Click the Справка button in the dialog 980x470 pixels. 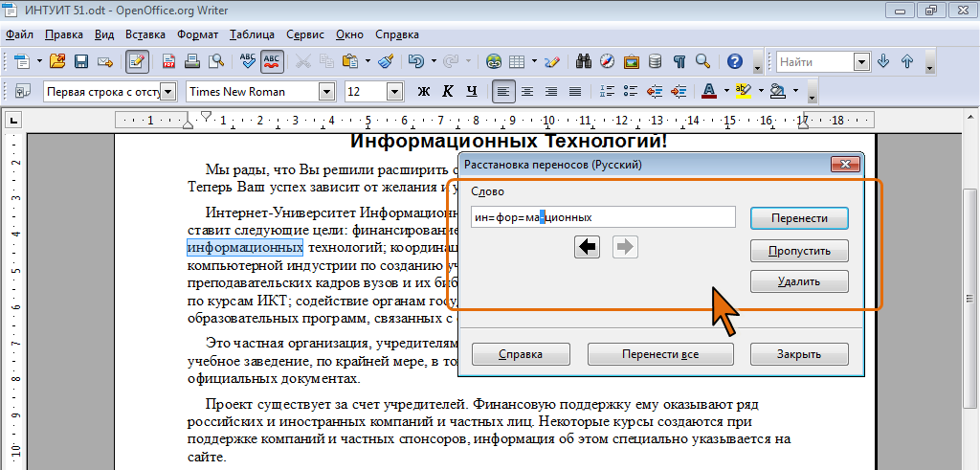[x=521, y=354]
